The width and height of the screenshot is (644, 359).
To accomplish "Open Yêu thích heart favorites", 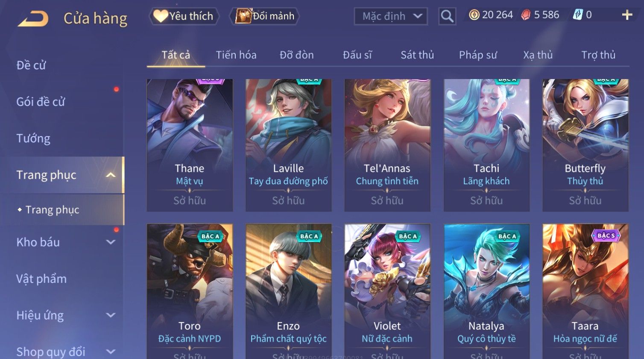I will tap(184, 16).
